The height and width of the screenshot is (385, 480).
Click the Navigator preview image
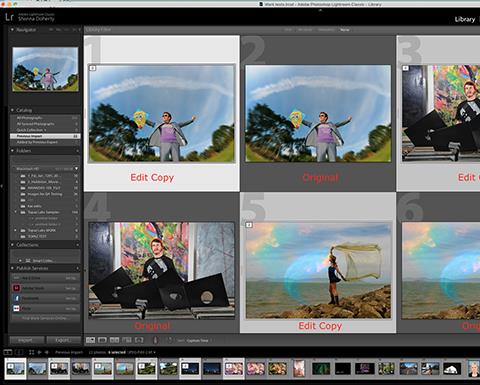(45, 69)
